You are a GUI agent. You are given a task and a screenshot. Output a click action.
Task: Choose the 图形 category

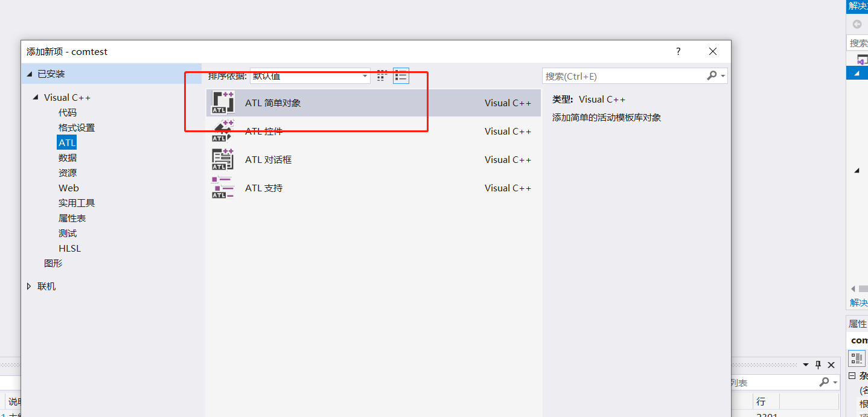point(53,264)
